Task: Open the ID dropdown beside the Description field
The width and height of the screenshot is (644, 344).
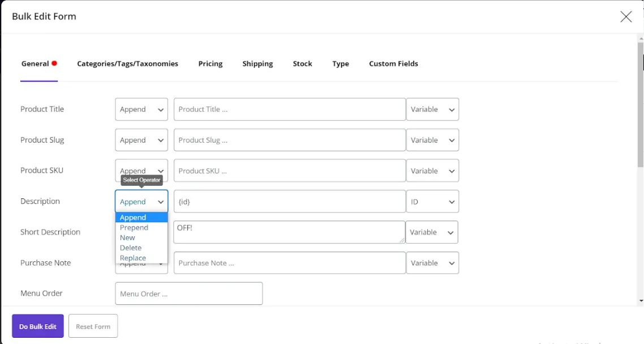Action: coord(432,201)
